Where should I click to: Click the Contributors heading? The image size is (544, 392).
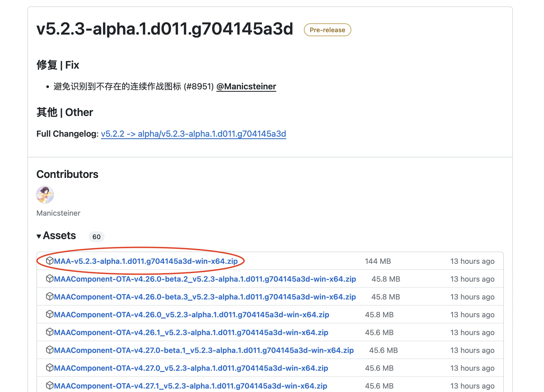[67, 174]
